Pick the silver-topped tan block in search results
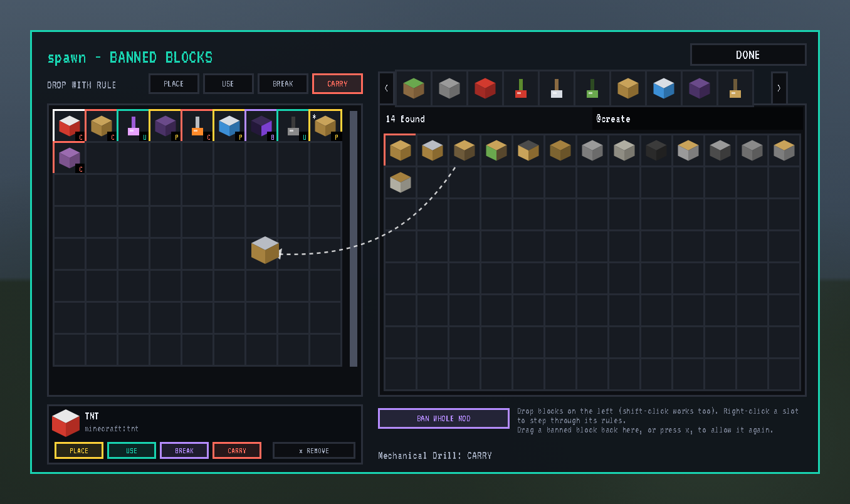Screen dimensions: 850x504 (432, 150)
